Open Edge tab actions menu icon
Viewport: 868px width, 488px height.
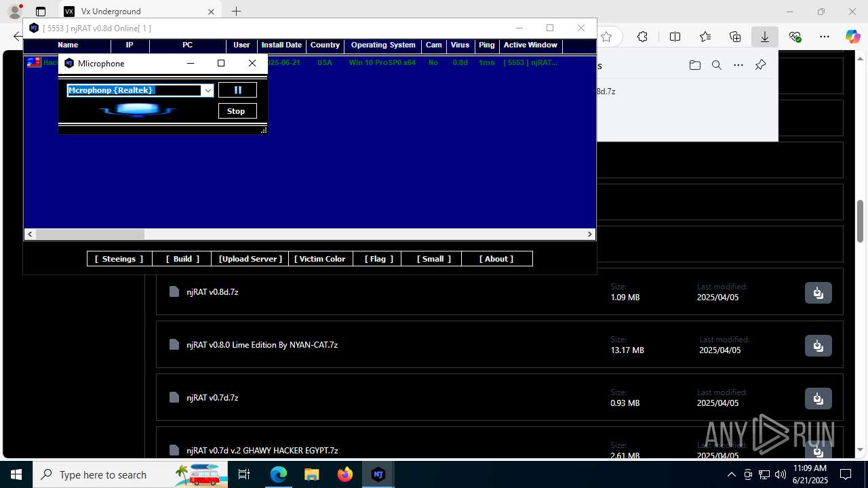coord(41,12)
